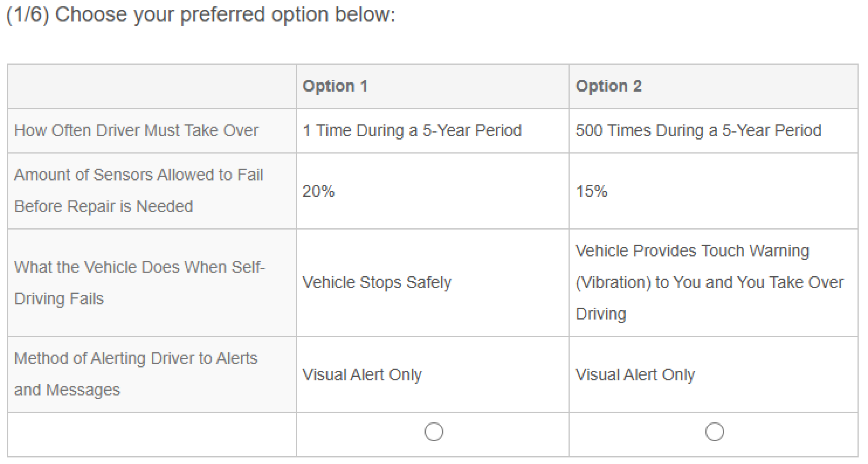
Task: Click the Option 2 column header
Action: [x=609, y=86]
